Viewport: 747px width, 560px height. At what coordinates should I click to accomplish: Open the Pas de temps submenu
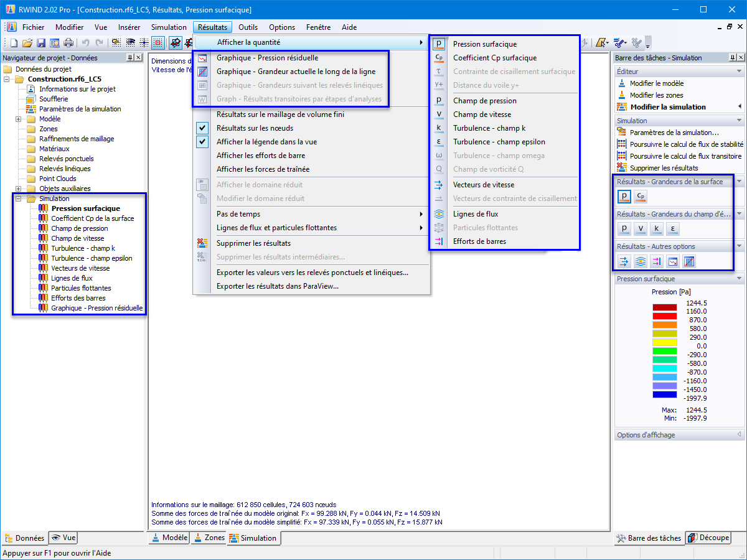(311, 214)
